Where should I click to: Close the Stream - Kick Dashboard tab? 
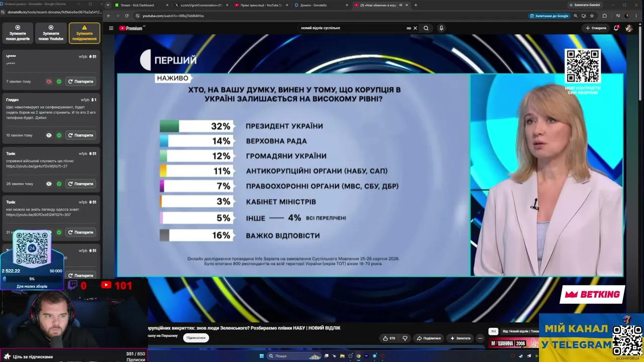[x=168, y=5]
